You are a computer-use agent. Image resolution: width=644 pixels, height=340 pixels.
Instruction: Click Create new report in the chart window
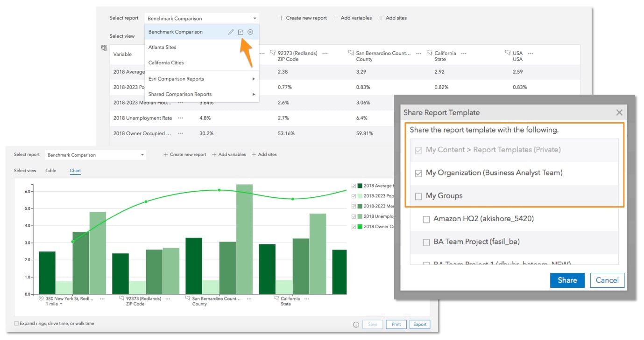[184, 155]
